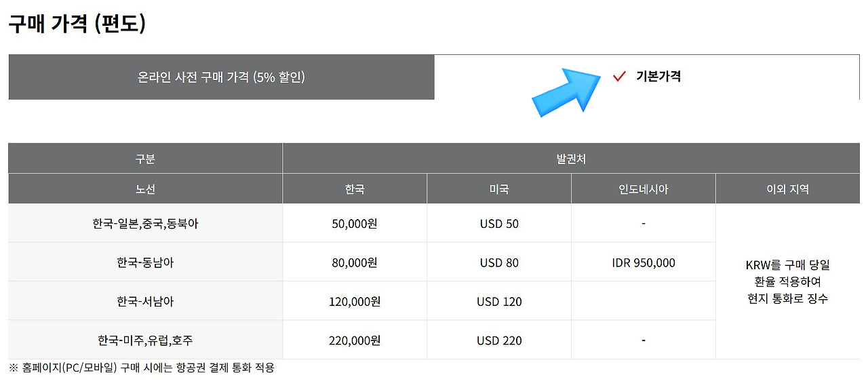Viewport: 868px width, 390px height.
Task: Click the 220,000원 price cell
Action: coord(355,340)
